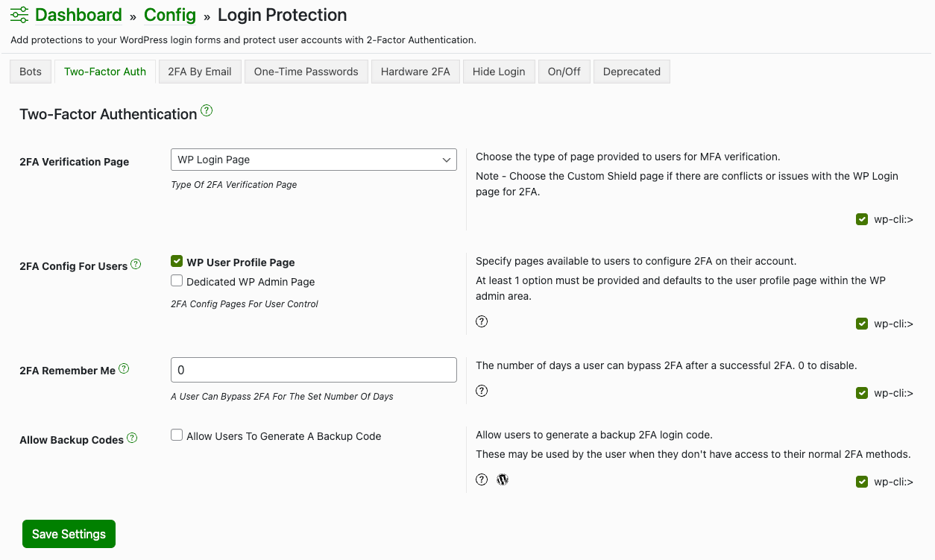Select the On/Off tab
935x560 pixels.
click(x=564, y=72)
